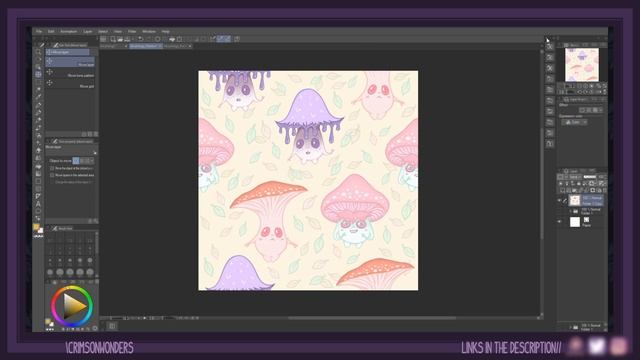Select the Move grid sub tool
Viewport: 640px width, 360px height.
[x=71, y=83]
